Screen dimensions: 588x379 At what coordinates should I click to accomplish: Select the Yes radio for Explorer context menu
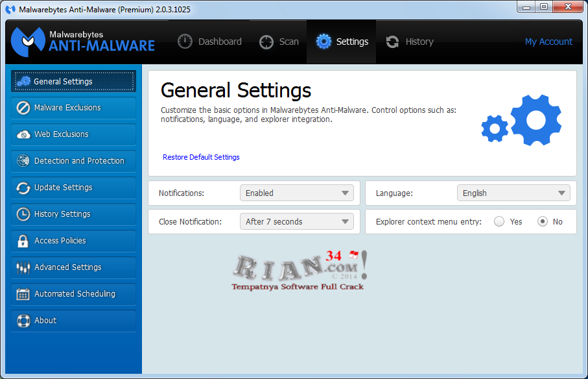point(499,221)
